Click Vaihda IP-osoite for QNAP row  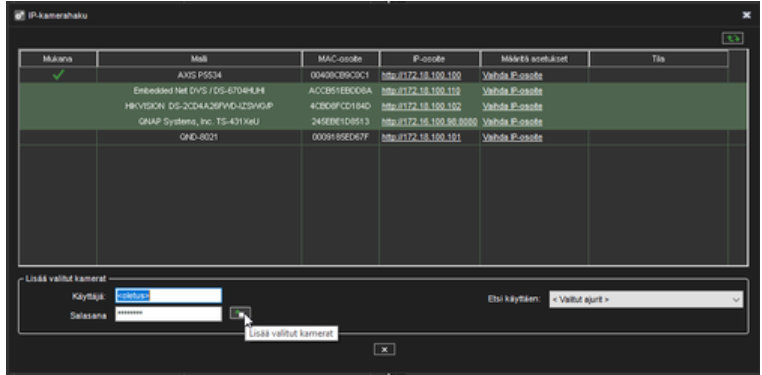[512, 121]
